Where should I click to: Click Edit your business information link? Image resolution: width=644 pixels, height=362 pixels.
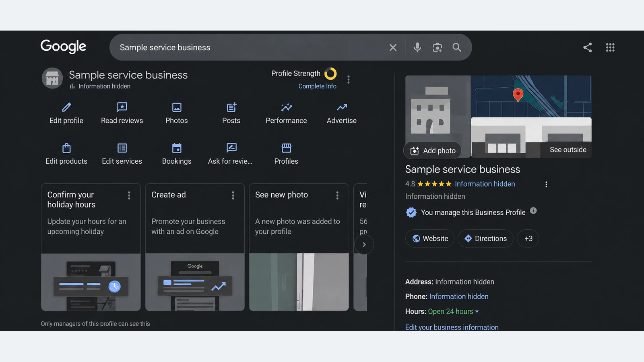tap(452, 327)
